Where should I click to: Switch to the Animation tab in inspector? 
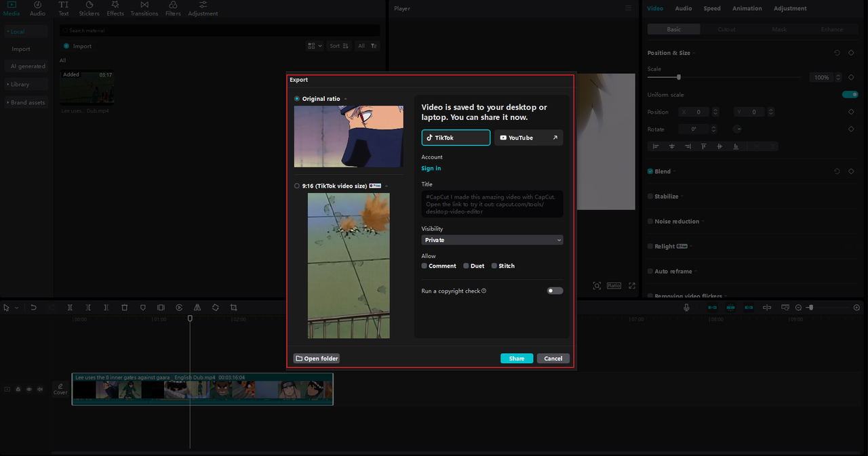coord(747,8)
